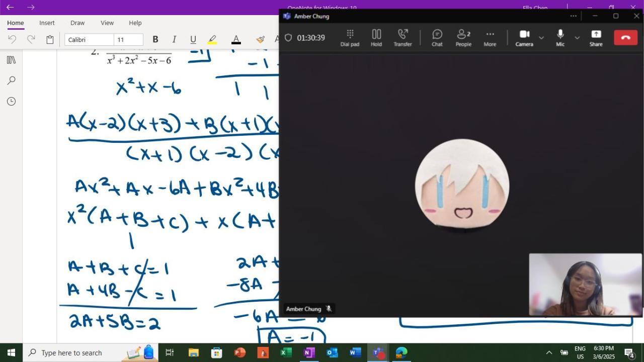Show the People participants list
The height and width of the screenshot is (362, 644).
[463, 38]
